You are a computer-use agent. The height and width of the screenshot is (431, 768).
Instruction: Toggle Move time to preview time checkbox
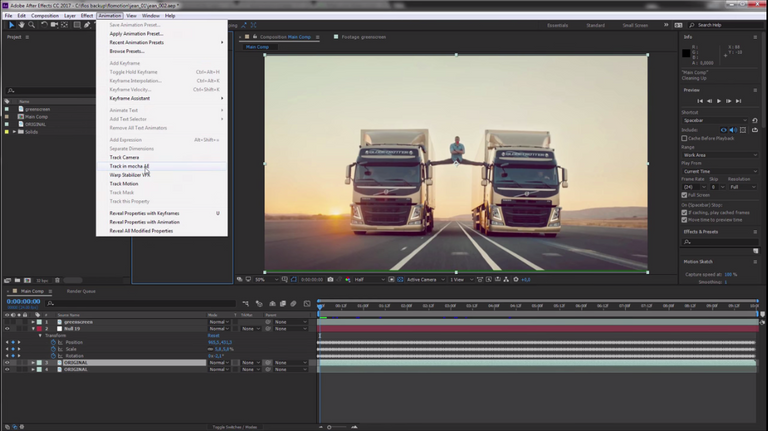684,220
